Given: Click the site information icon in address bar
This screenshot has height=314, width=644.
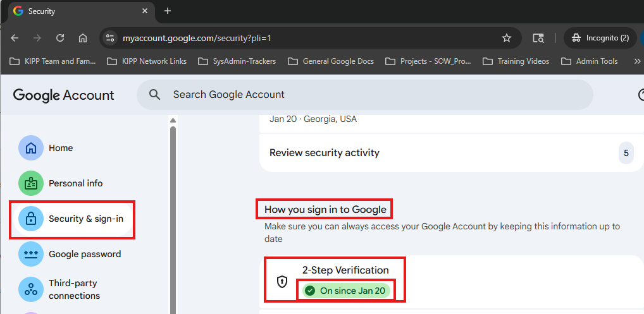Looking at the screenshot, I should (x=110, y=38).
